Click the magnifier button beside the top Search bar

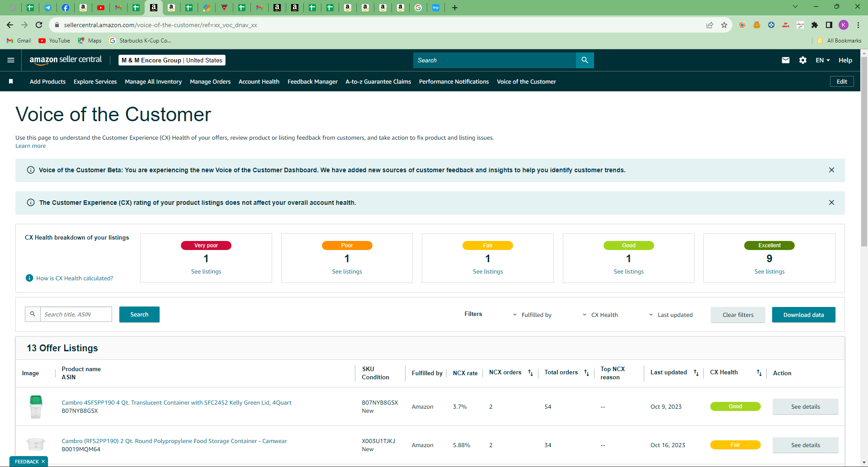click(585, 60)
